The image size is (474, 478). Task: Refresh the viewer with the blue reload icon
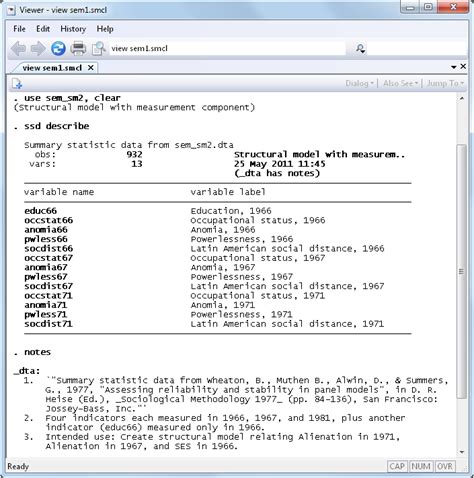pyautogui.click(x=58, y=49)
